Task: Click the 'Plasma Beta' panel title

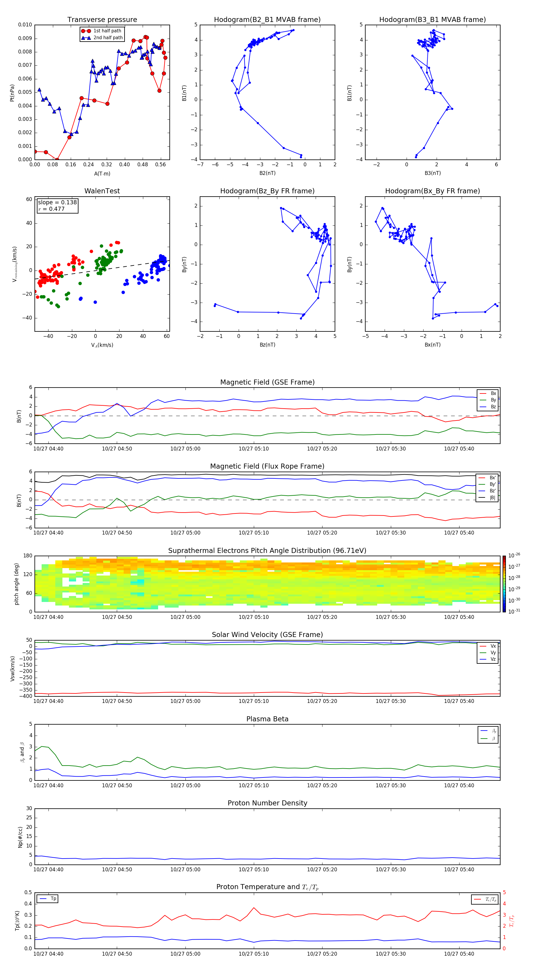Action: click(x=267, y=719)
